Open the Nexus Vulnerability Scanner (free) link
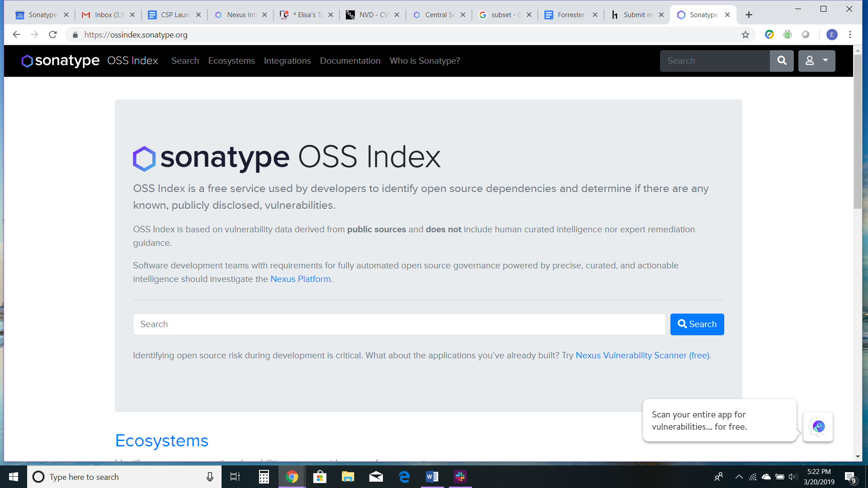 tap(642, 356)
